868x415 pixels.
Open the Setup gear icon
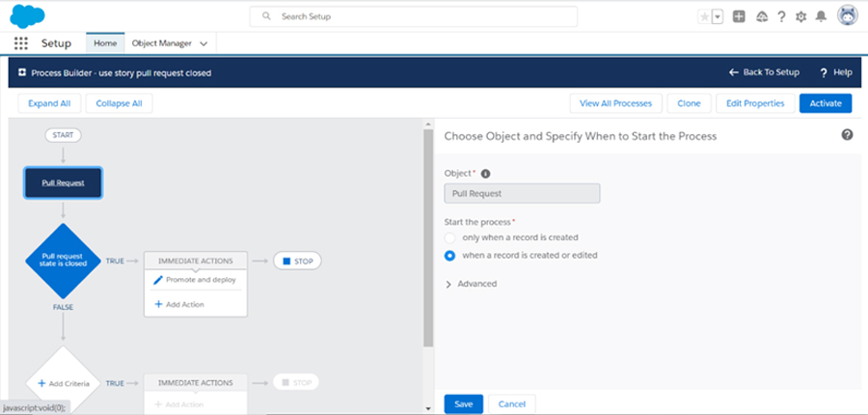pyautogui.click(x=801, y=17)
